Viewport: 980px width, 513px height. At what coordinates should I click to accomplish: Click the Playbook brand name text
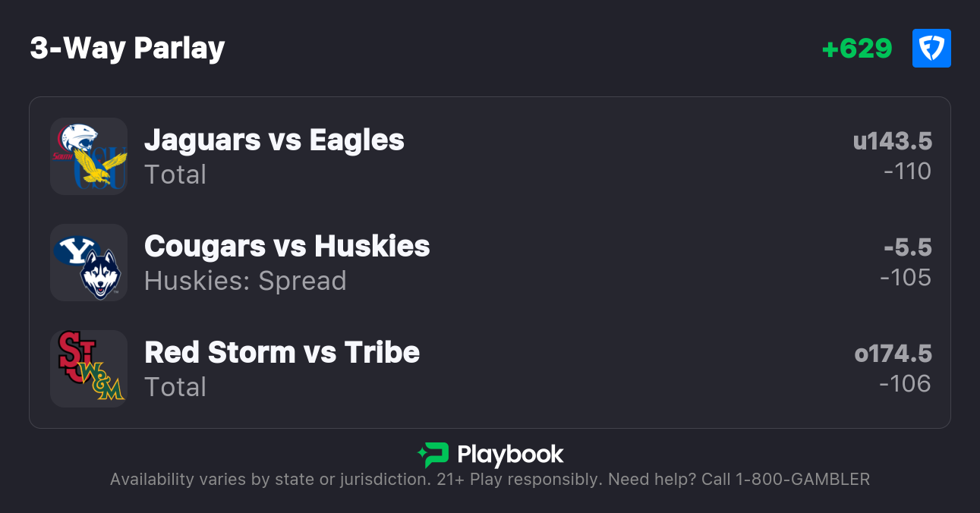tap(510, 455)
